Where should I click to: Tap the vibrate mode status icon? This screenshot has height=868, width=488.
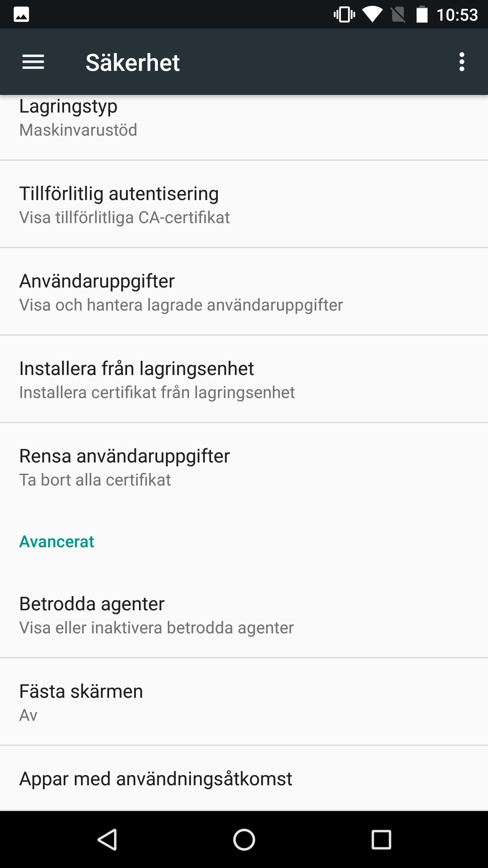tap(344, 15)
